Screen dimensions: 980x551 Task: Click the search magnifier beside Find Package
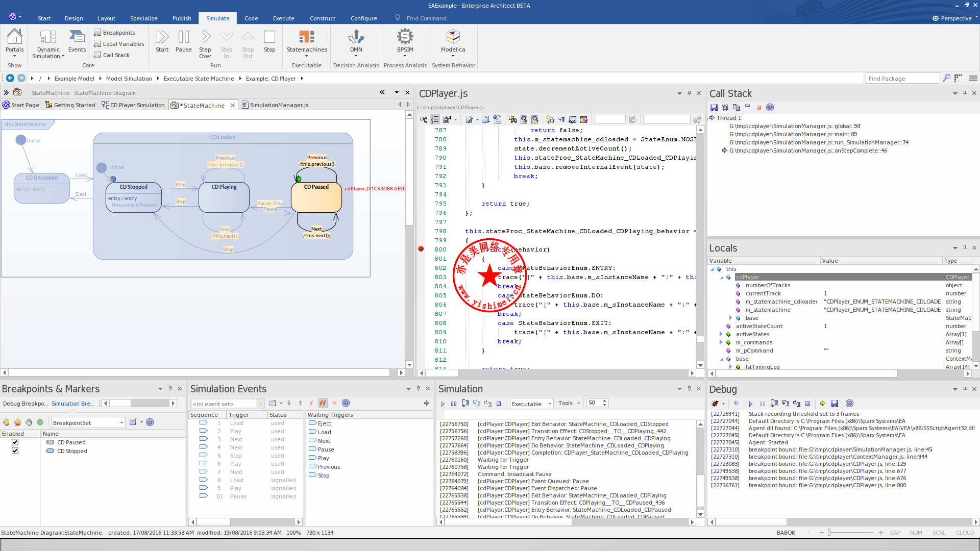[946, 78]
